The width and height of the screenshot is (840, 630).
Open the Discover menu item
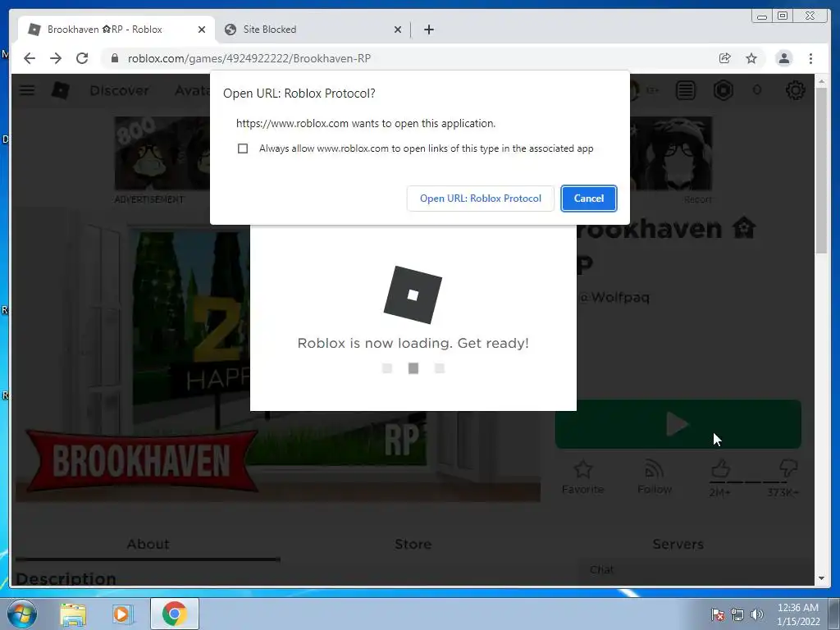(119, 90)
